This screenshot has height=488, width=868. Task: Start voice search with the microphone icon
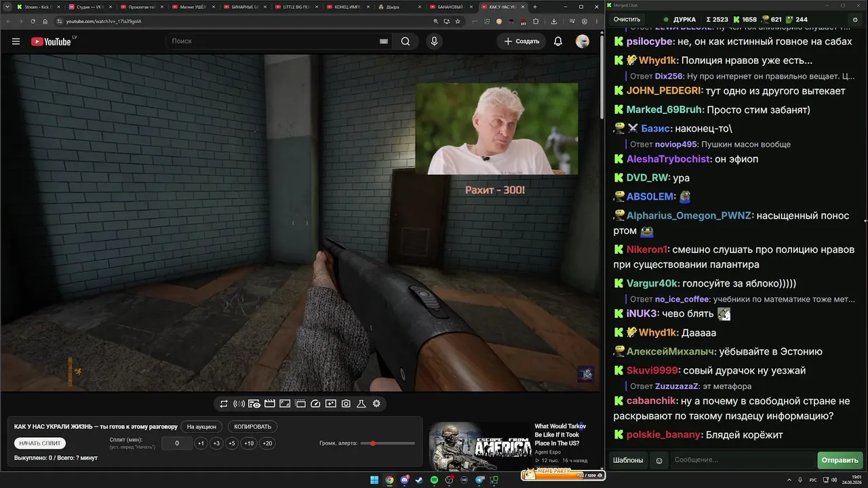tap(435, 41)
